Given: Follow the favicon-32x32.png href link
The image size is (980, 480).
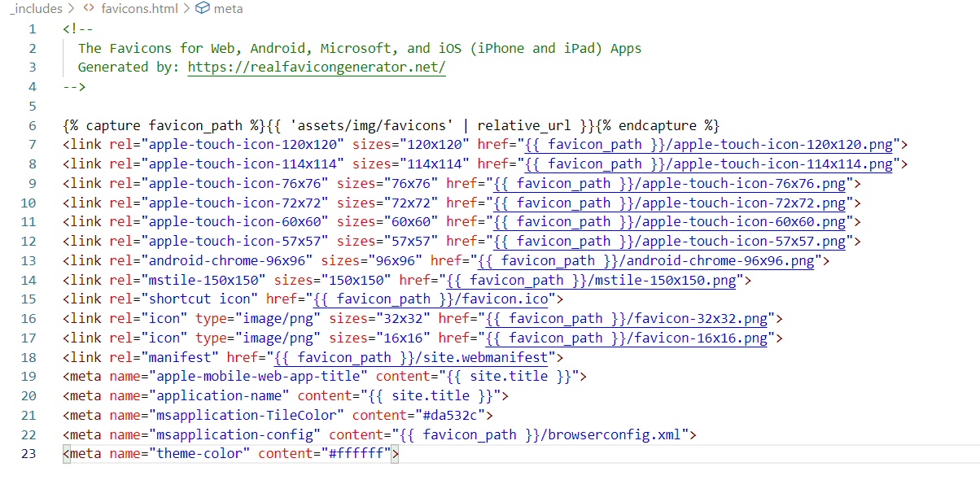Looking at the screenshot, I should pyautogui.click(x=628, y=319).
